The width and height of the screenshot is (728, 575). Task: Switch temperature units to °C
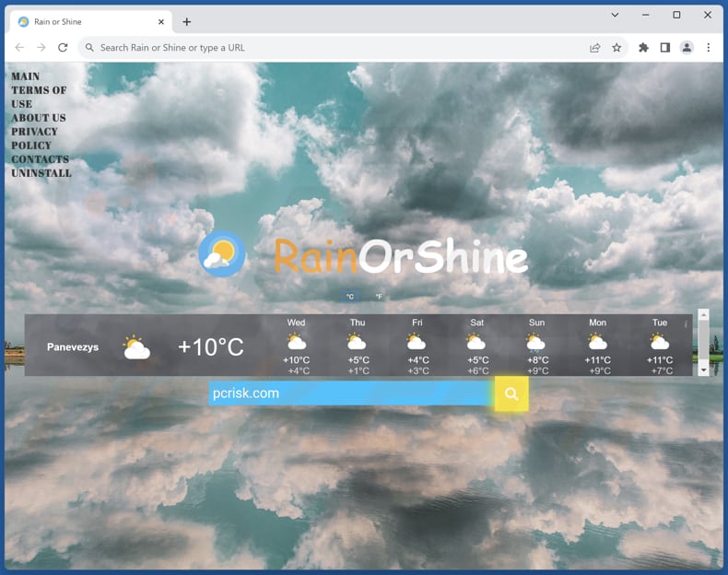tap(350, 297)
